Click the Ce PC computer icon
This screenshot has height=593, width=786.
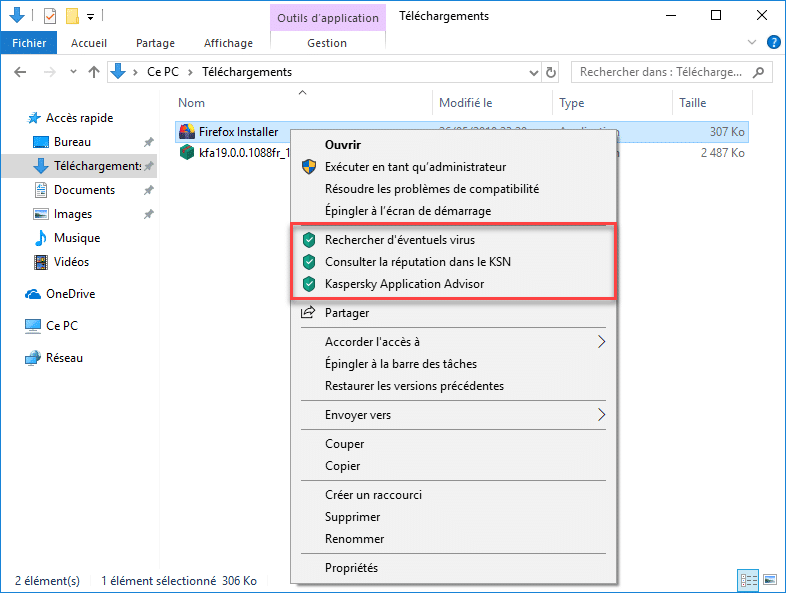[33, 326]
